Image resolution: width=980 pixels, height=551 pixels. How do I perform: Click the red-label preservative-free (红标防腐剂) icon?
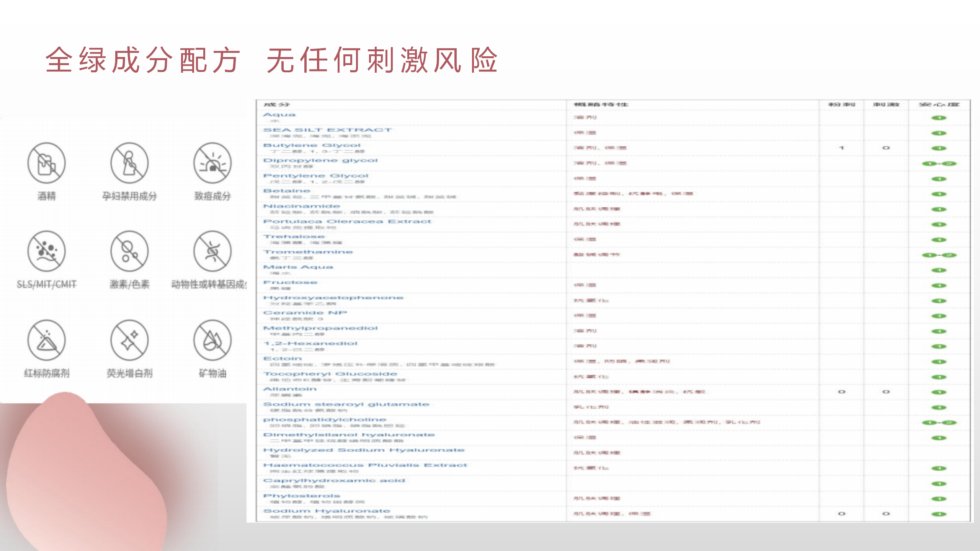(x=47, y=340)
